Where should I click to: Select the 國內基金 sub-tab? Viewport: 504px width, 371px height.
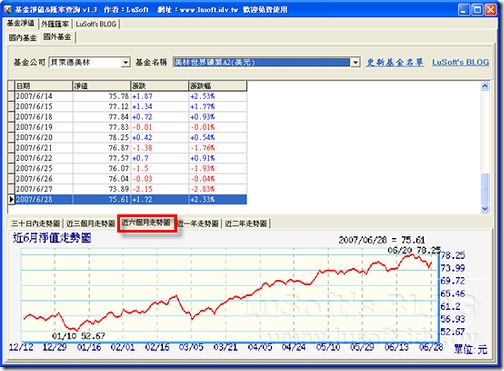[23, 38]
